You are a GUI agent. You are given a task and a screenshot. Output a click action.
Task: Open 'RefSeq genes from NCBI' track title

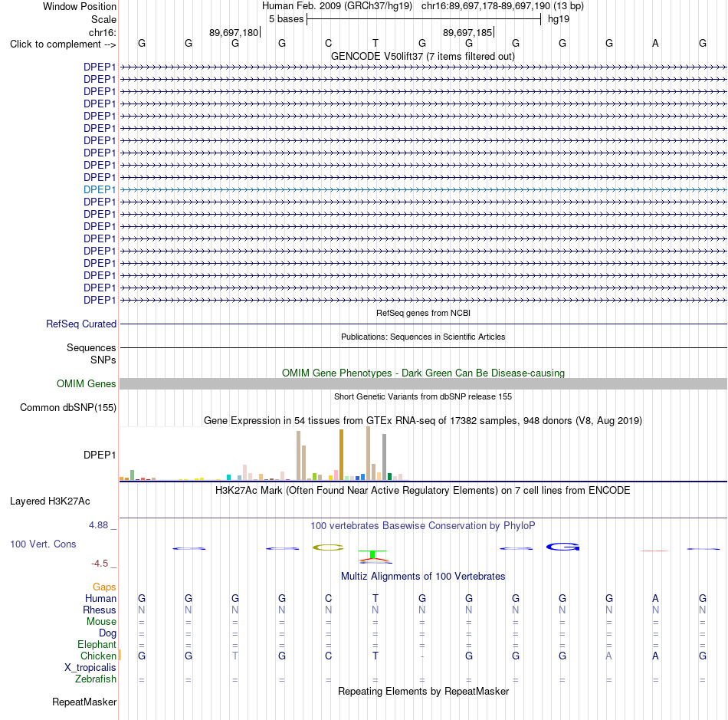(x=423, y=313)
